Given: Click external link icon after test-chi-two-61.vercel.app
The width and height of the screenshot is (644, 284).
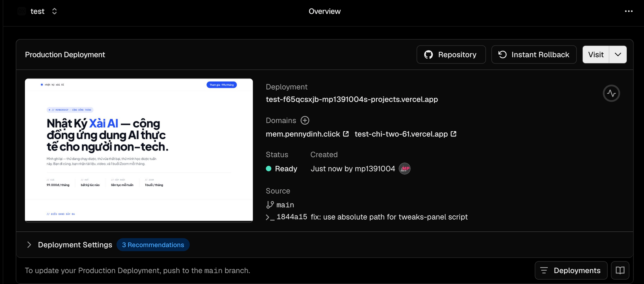Looking at the screenshot, I should (x=454, y=134).
